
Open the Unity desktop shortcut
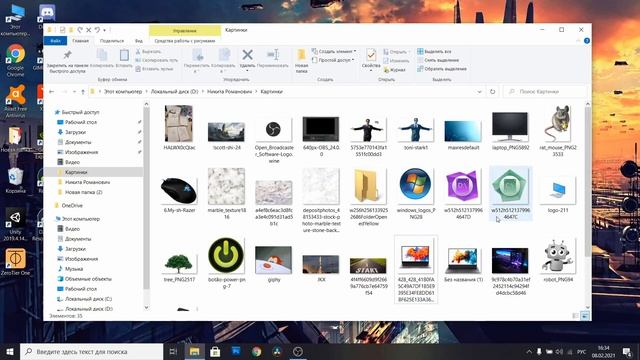pyautogui.click(x=15, y=224)
